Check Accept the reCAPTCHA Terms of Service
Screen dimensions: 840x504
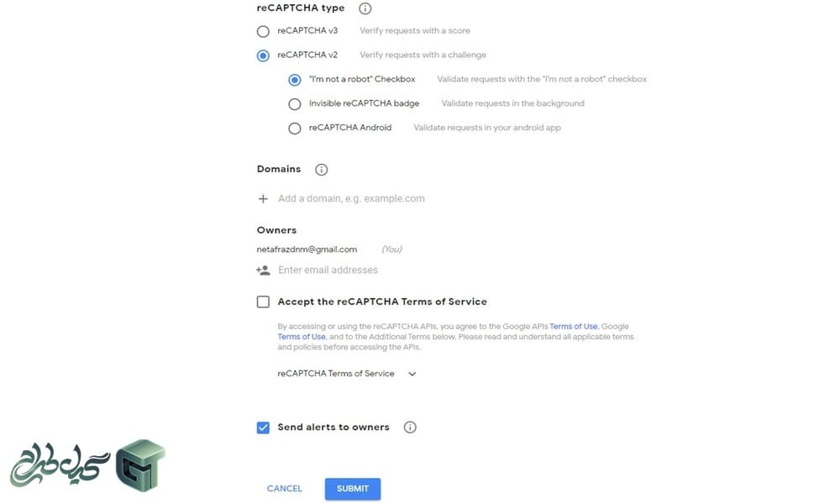[x=263, y=302]
